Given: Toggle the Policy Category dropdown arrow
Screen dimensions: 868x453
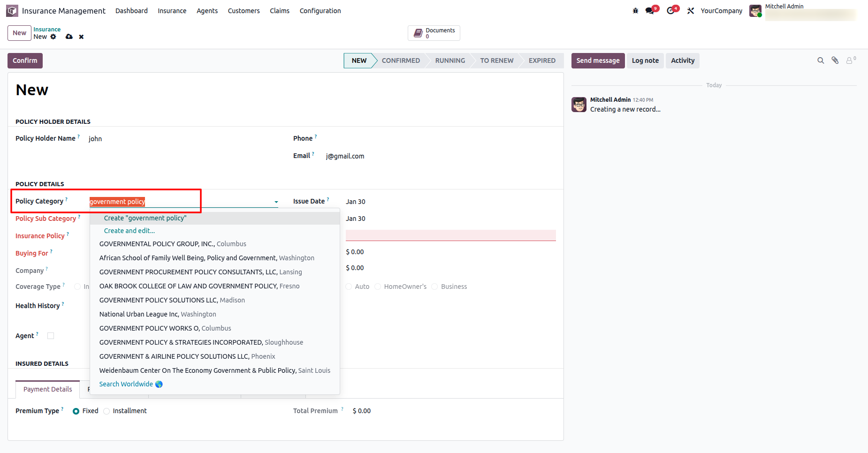Looking at the screenshot, I should (276, 202).
